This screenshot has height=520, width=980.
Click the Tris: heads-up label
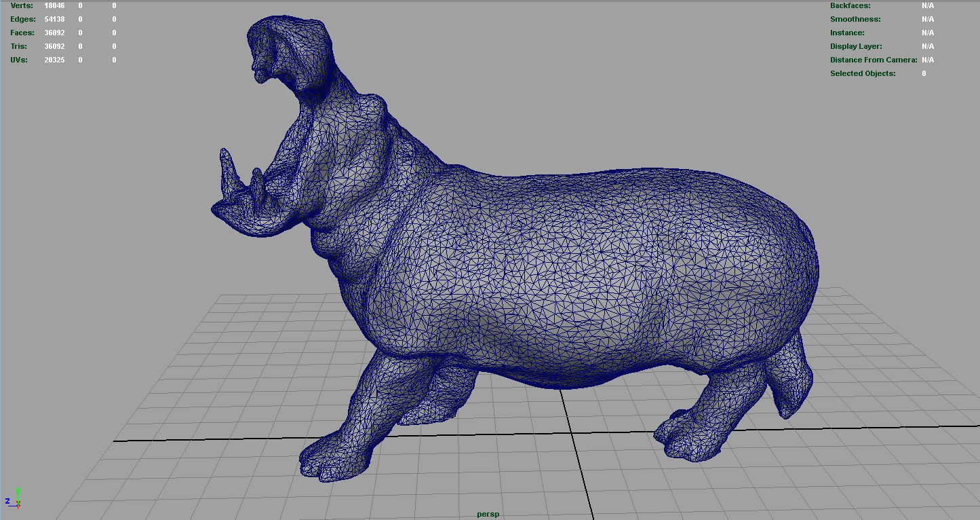(x=19, y=46)
